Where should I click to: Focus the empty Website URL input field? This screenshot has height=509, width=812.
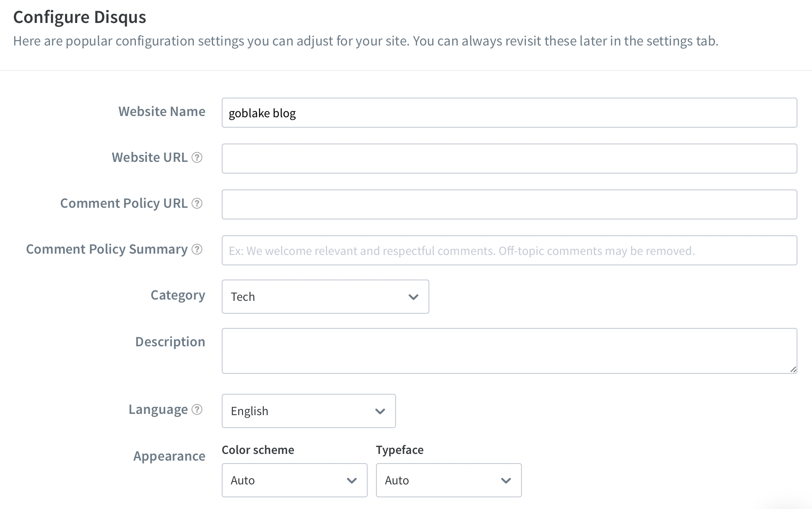(509, 159)
